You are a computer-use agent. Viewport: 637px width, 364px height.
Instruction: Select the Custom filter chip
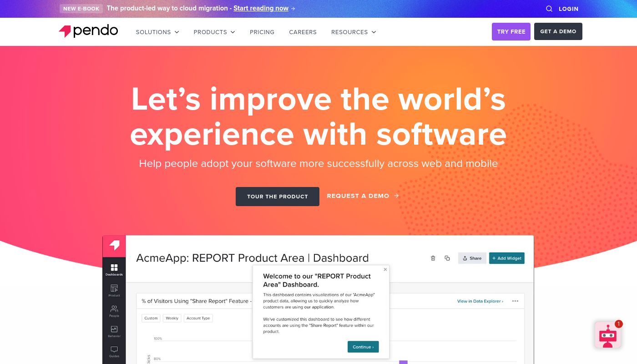151,318
